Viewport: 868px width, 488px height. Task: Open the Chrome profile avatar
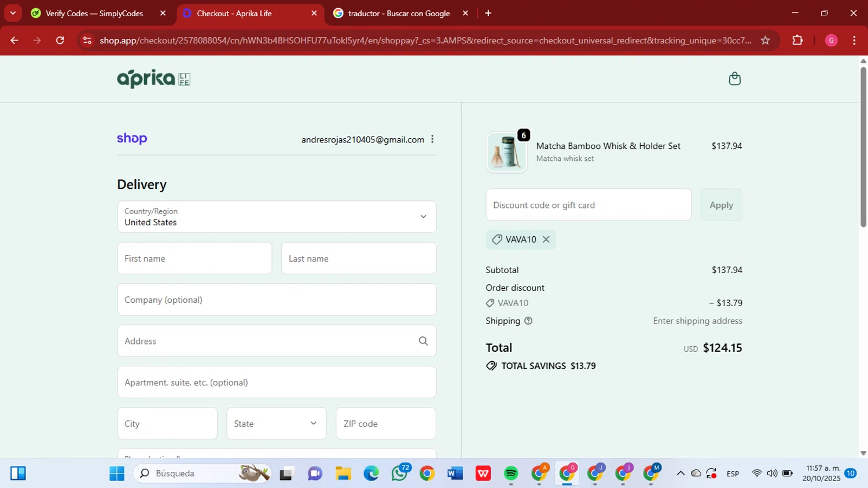click(x=831, y=41)
